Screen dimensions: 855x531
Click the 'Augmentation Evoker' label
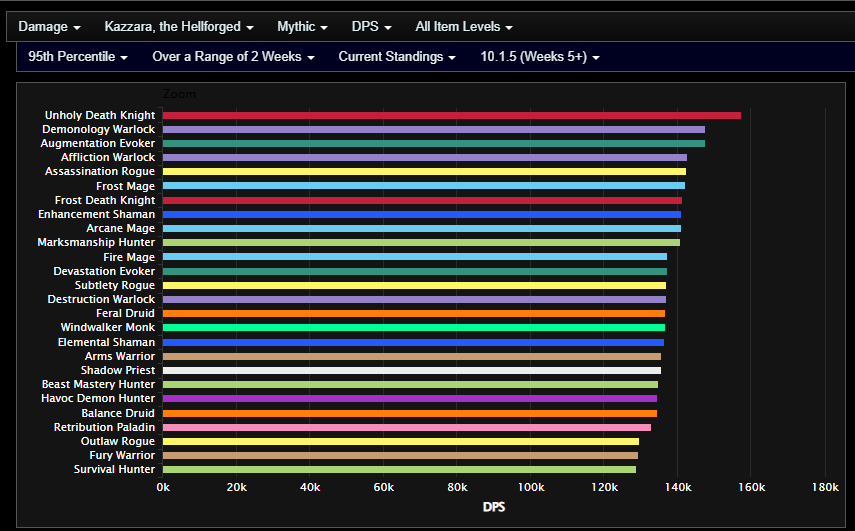98,143
